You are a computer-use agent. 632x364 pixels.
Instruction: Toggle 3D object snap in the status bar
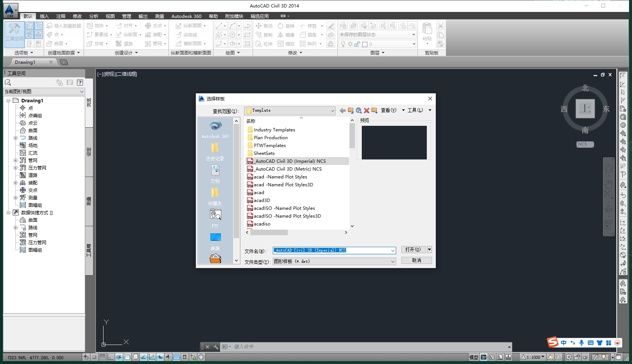(x=135, y=357)
